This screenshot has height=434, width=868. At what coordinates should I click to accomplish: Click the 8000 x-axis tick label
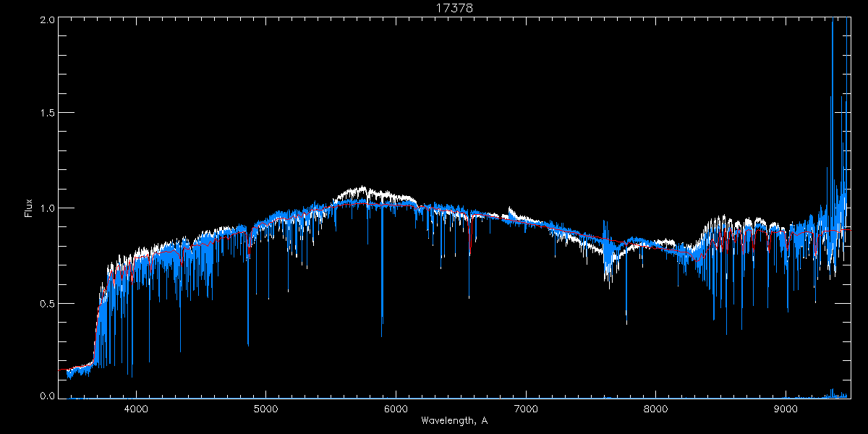pos(656,409)
